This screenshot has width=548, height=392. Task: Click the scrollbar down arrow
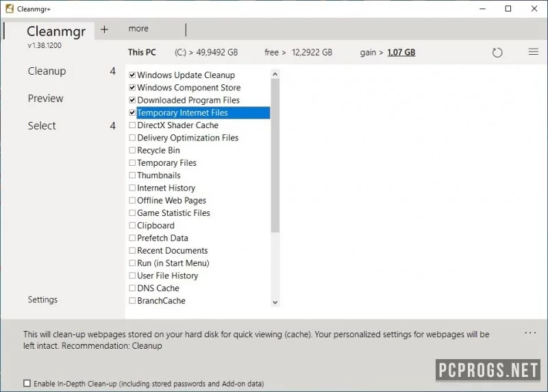[x=275, y=302]
